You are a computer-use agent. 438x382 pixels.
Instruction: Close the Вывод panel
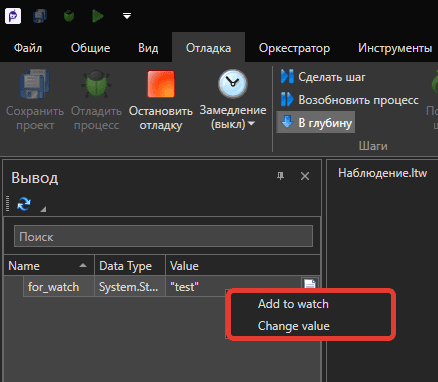[305, 176]
